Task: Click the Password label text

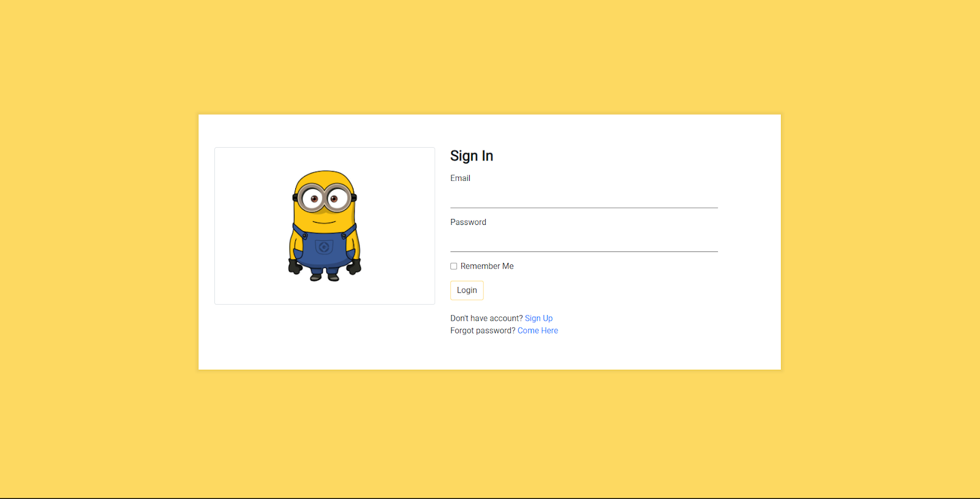Action: [x=468, y=223]
